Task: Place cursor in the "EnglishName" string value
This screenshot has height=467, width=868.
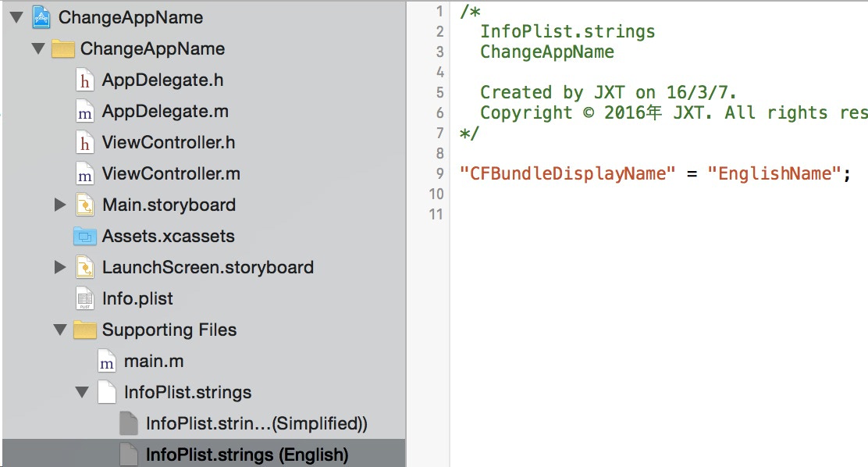Action: coord(774,174)
